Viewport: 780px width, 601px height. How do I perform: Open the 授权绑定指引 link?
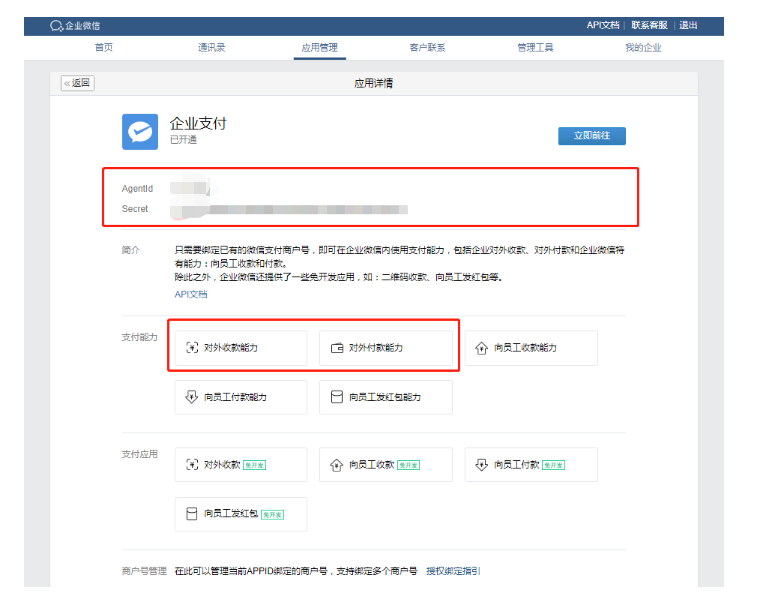point(453,571)
